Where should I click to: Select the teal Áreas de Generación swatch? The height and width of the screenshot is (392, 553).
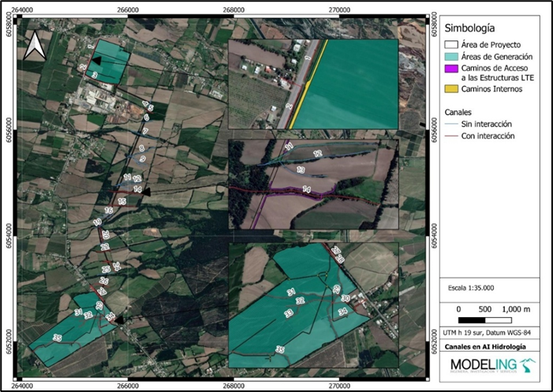452,57
